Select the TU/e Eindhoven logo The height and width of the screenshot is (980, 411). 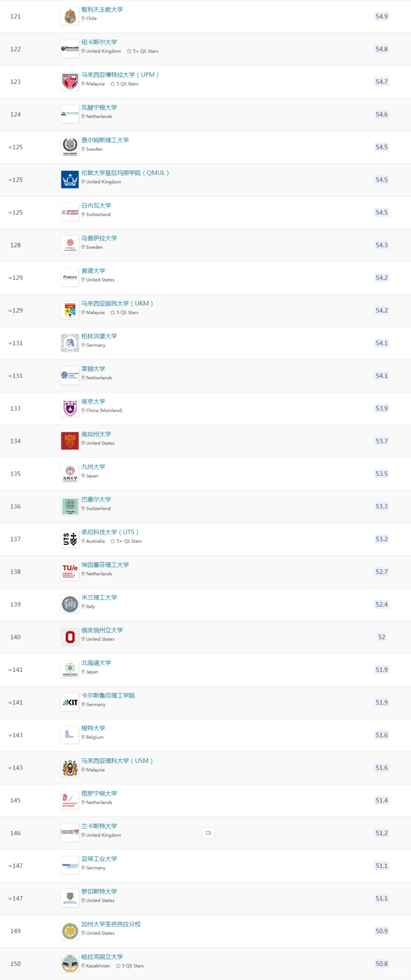70,571
